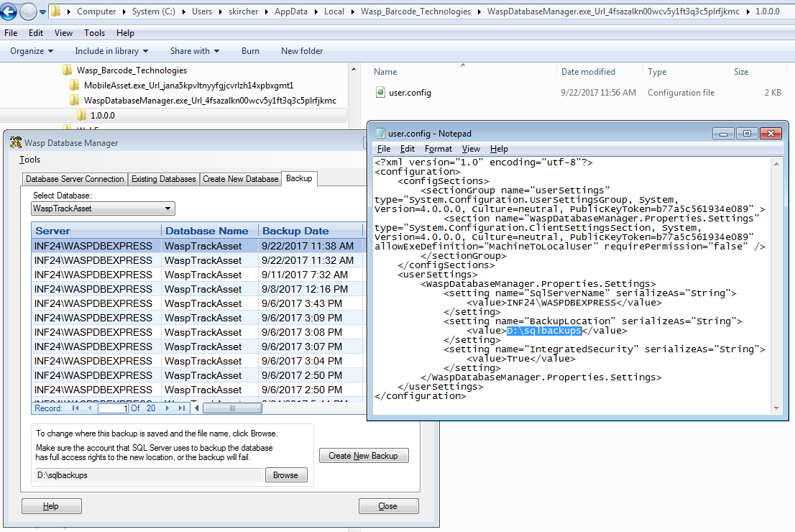The width and height of the screenshot is (795, 532).
Task: Open Notepad File menu
Action: [x=384, y=149]
